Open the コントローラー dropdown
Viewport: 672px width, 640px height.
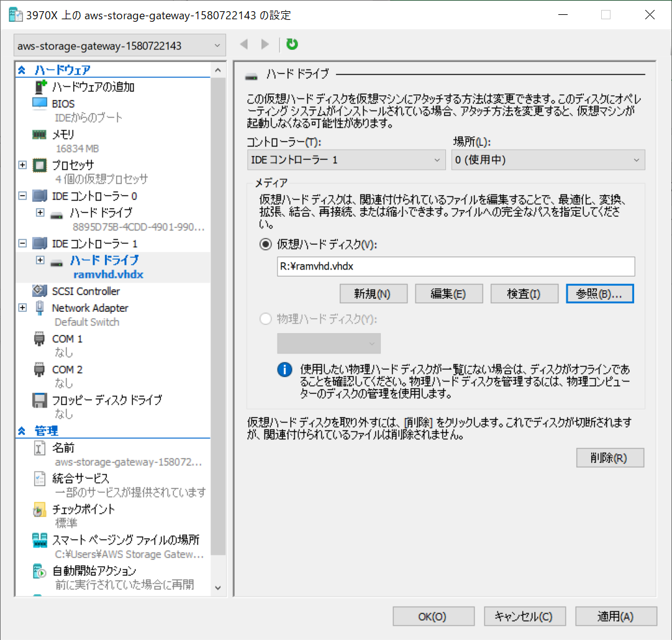pyautogui.click(x=347, y=160)
